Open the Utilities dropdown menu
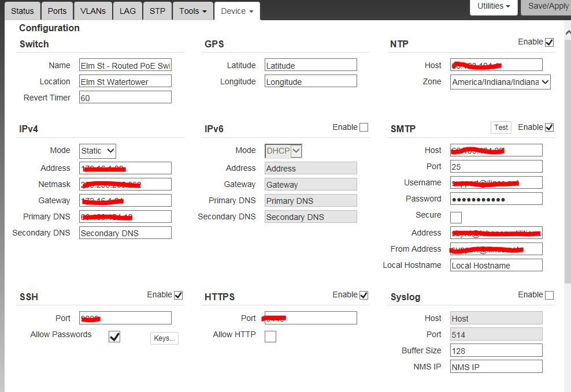The height and width of the screenshot is (392, 571). point(493,6)
